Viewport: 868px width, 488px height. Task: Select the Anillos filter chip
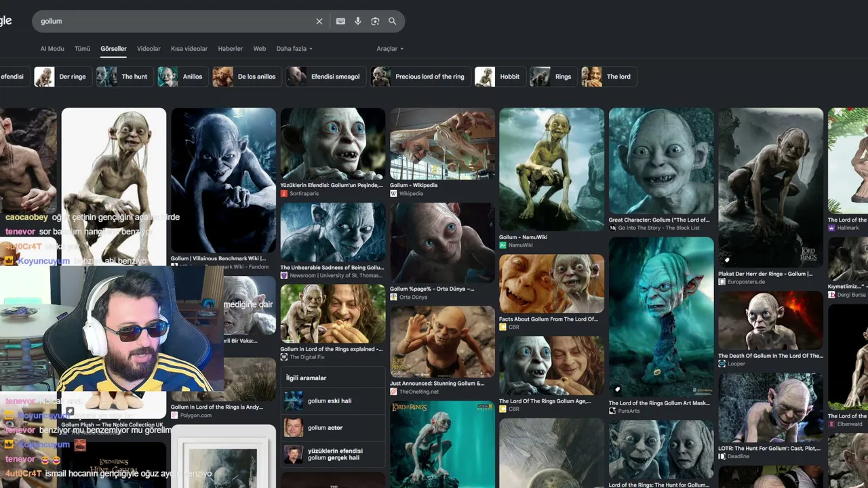tap(182, 77)
